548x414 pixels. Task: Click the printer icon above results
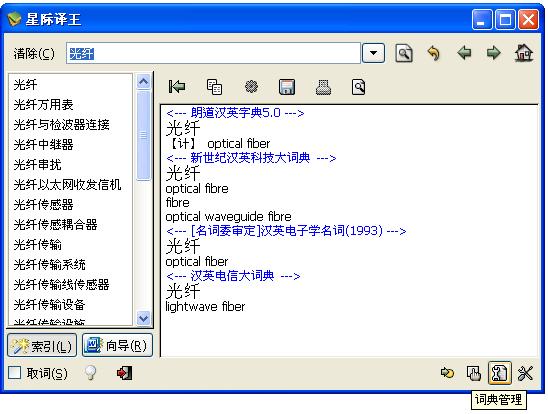coord(323,87)
